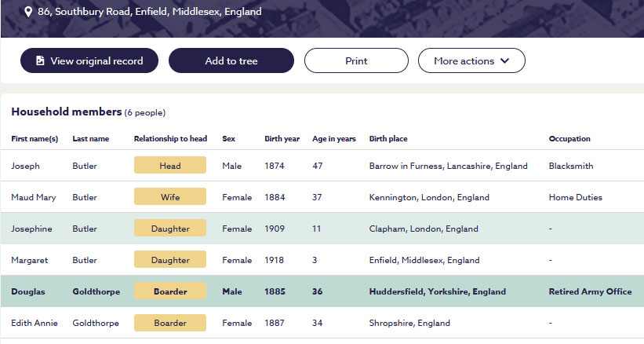Click the Daughter badge for Josephine
This screenshot has height=344, width=644.
[170, 229]
